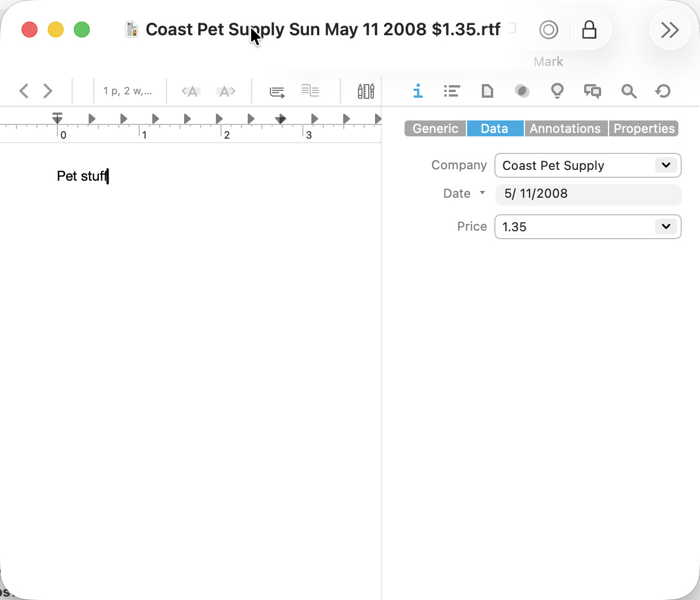The height and width of the screenshot is (600, 700).
Task: Toggle the text wrap alignment button
Action: click(x=277, y=91)
